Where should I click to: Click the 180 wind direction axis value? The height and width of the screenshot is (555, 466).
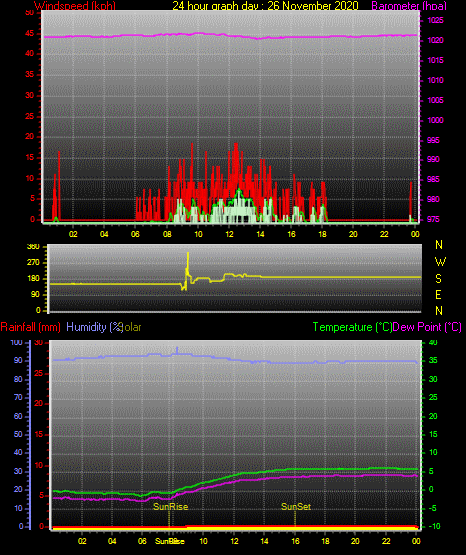[33, 279]
